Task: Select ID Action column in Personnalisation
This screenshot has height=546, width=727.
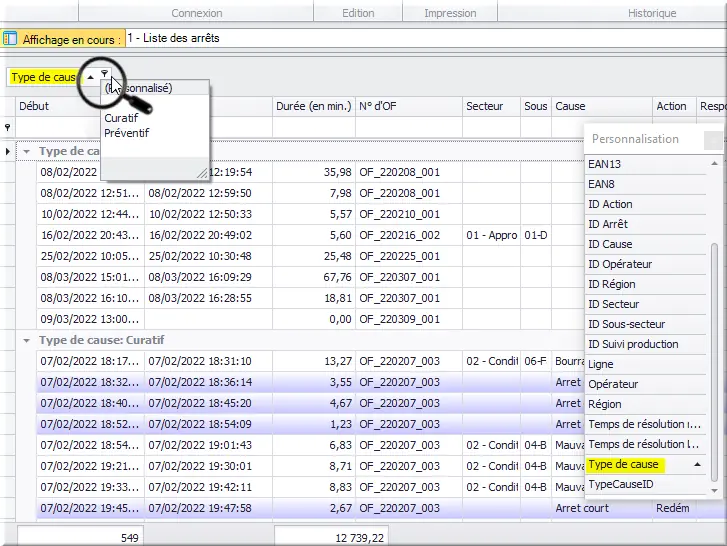Action: click(x=645, y=204)
